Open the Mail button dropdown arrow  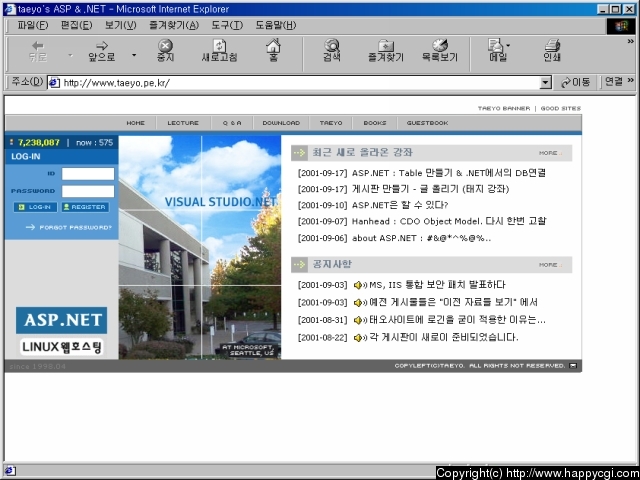(508, 45)
